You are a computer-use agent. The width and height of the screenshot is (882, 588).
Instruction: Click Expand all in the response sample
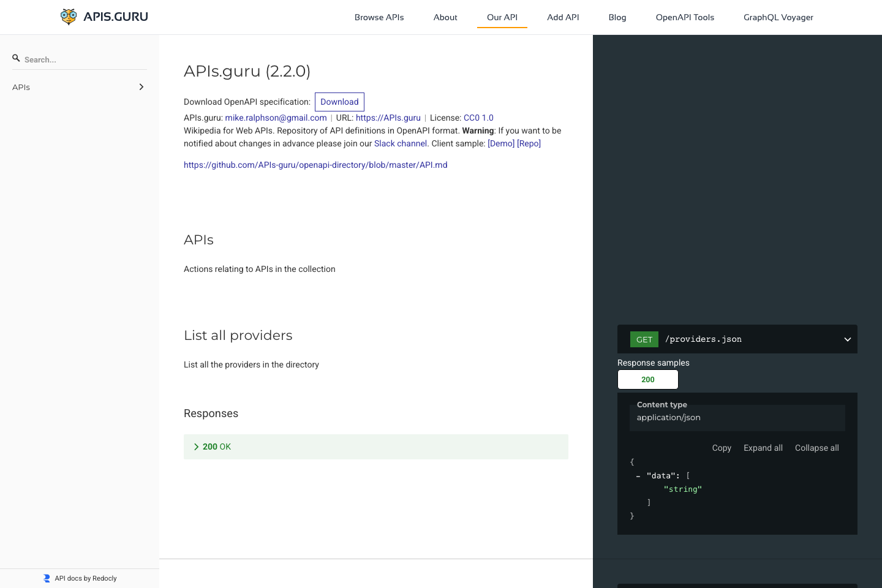[x=763, y=448]
